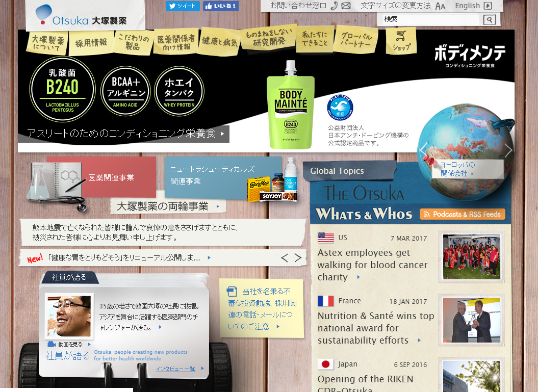Click the Astex employees group photo
The image size is (538, 392).
pos(471,256)
